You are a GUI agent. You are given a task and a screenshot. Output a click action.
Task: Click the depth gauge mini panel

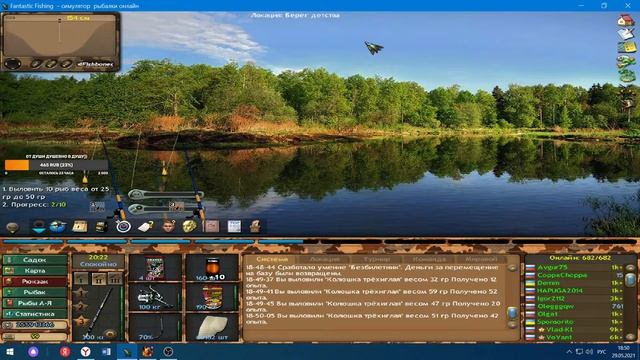(x=60, y=42)
